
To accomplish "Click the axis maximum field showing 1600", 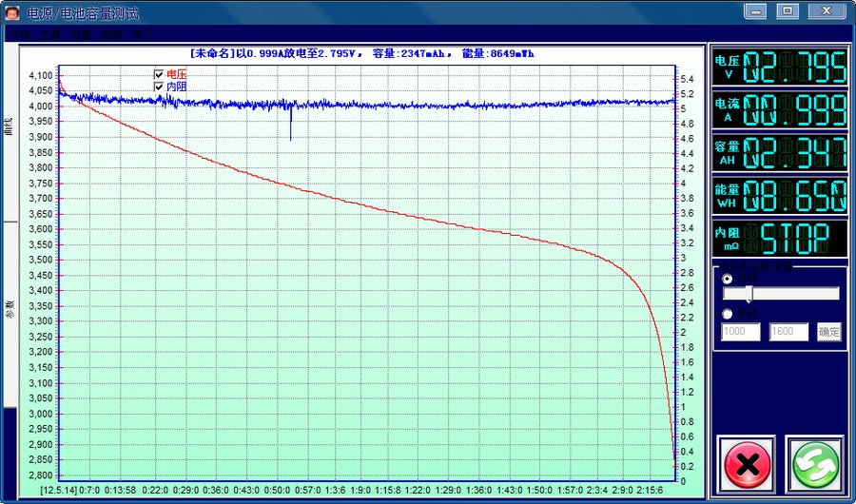I will point(788,332).
